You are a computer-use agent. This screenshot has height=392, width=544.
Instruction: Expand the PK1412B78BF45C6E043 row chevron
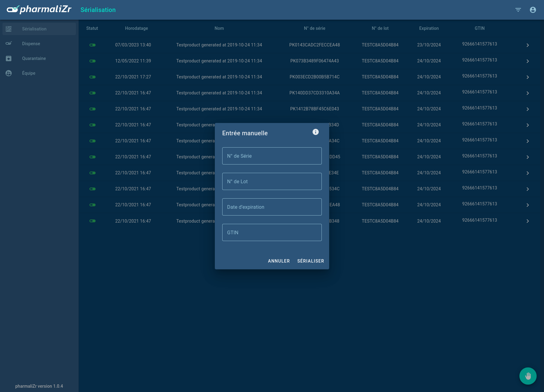click(x=528, y=109)
